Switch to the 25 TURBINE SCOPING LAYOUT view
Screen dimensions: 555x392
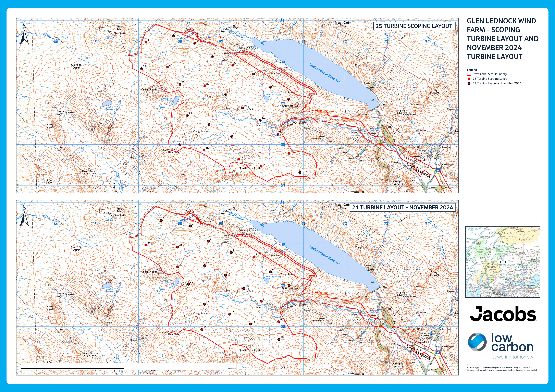click(414, 26)
